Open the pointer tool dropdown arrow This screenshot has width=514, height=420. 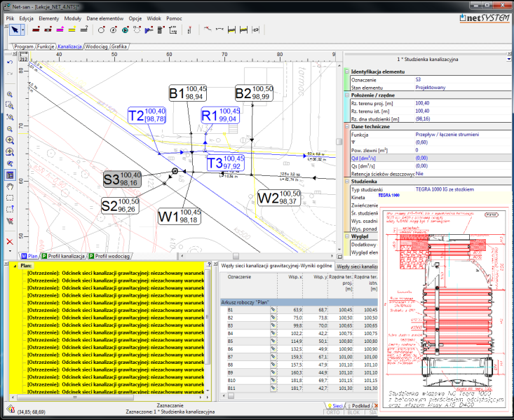pos(22,30)
